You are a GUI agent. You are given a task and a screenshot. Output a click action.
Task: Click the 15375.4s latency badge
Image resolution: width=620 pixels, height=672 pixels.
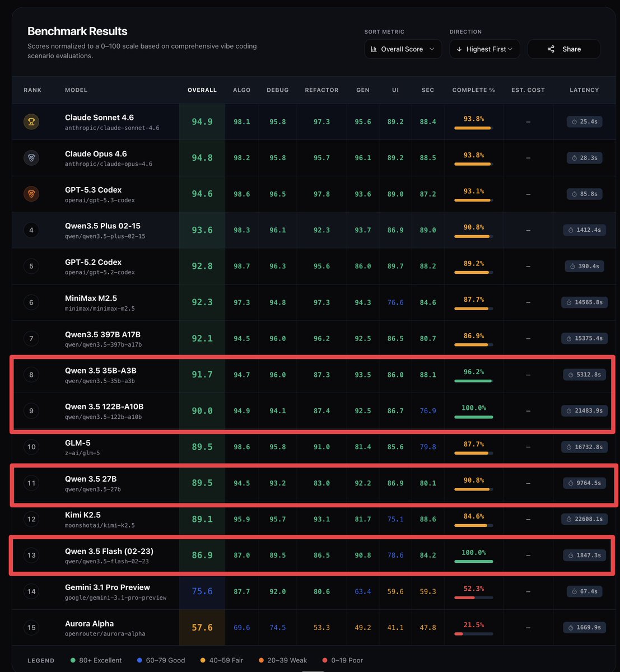[584, 338]
